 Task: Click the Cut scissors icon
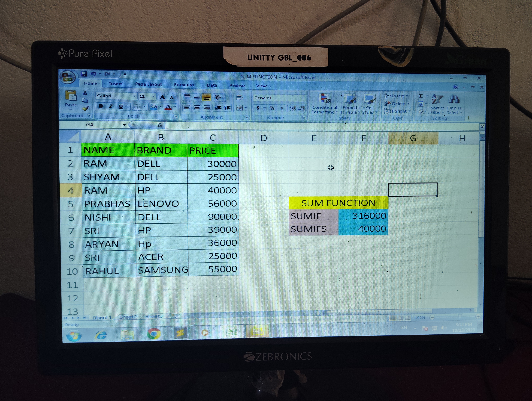pyautogui.click(x=85, y=93)
